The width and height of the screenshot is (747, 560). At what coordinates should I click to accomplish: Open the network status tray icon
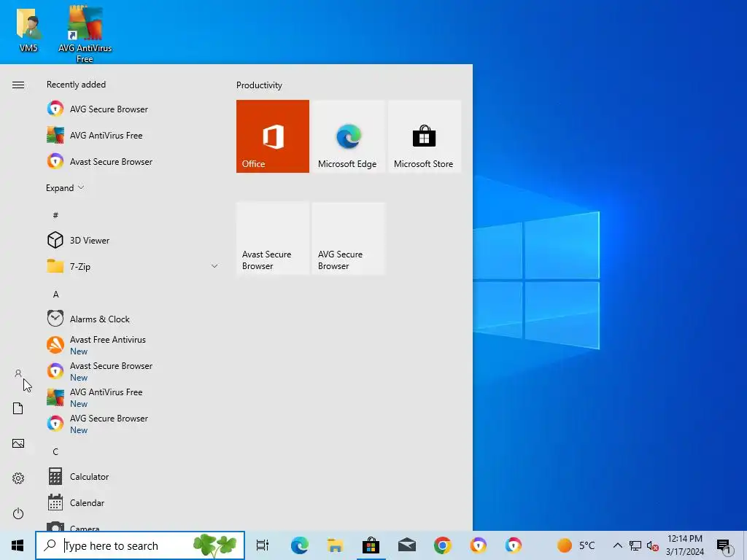[635, 545]
